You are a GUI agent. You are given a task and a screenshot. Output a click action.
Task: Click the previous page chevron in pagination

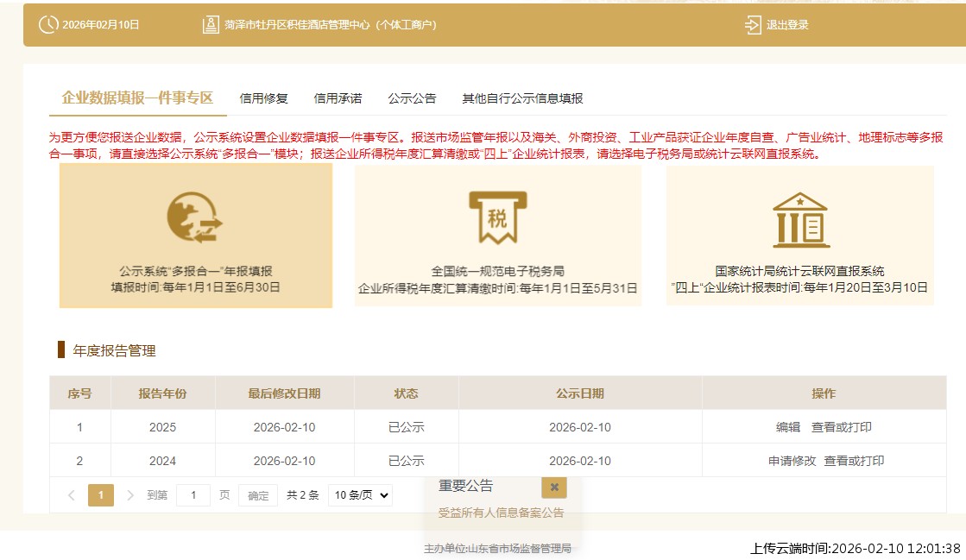[x=71, y=494]
